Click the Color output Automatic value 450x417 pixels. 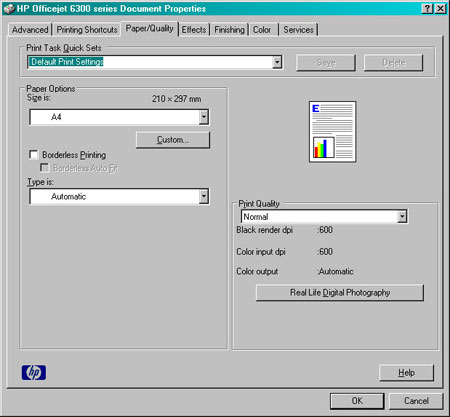point(335,271)
